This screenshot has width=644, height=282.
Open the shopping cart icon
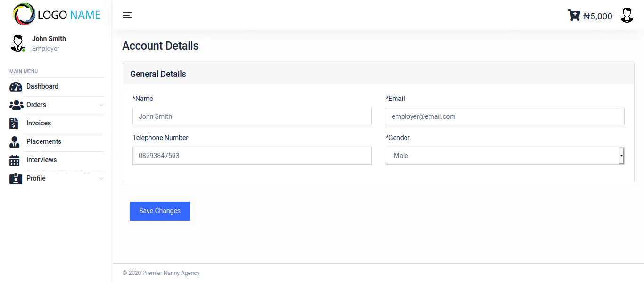point(573,16)
